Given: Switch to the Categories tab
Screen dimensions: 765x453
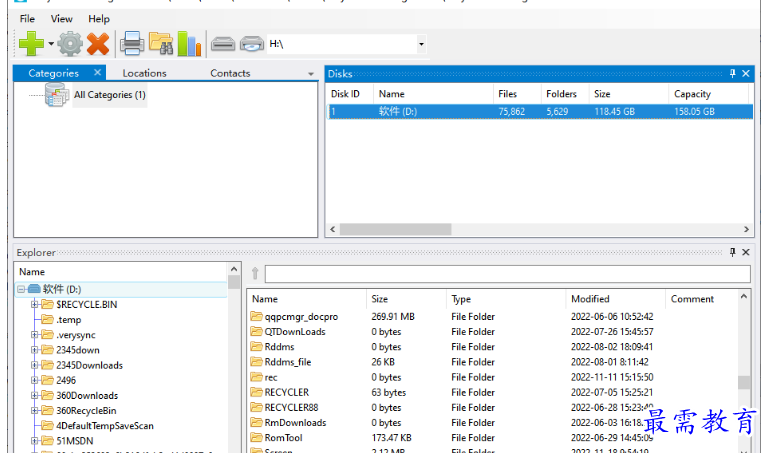Looking at the screenshot, I should point(53,73).
